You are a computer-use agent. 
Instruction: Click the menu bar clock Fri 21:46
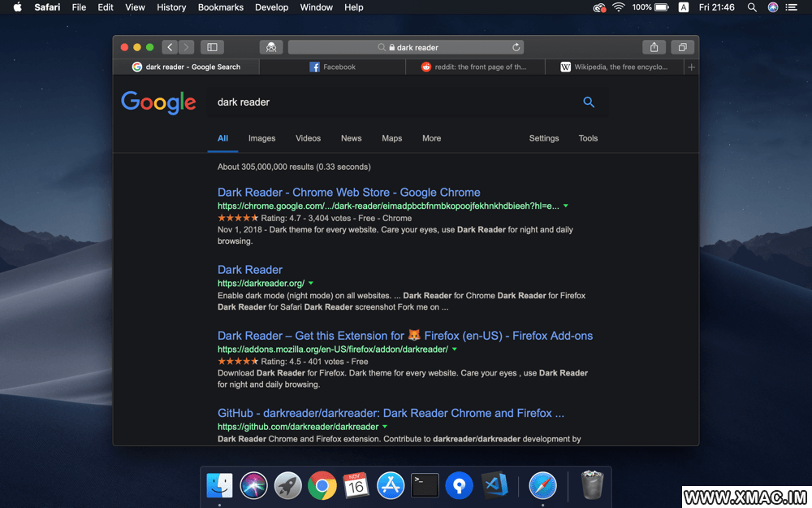[x=717, y=7]
